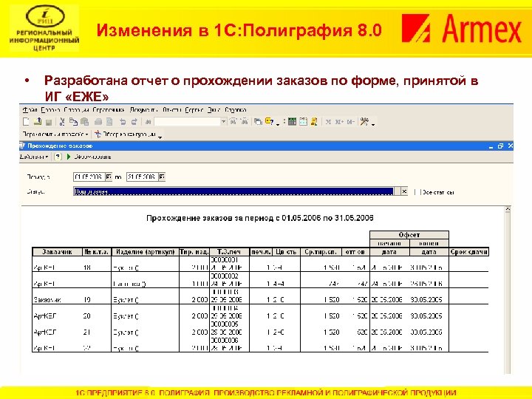Screen dimensions: 532x399
Task: Click the Тир. изд. column header
Action: pyautogui.click(x=194, y=252)
